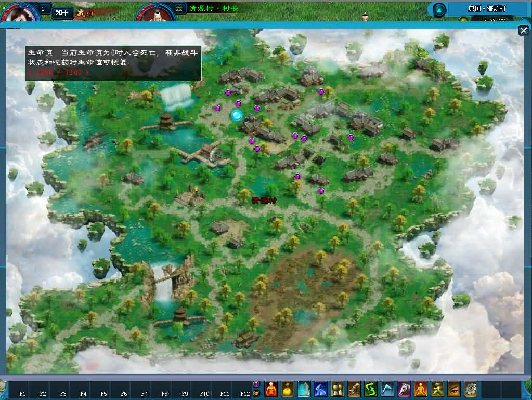
Task: Click the westernmost purple NPC marker
Action: (218, 108)
